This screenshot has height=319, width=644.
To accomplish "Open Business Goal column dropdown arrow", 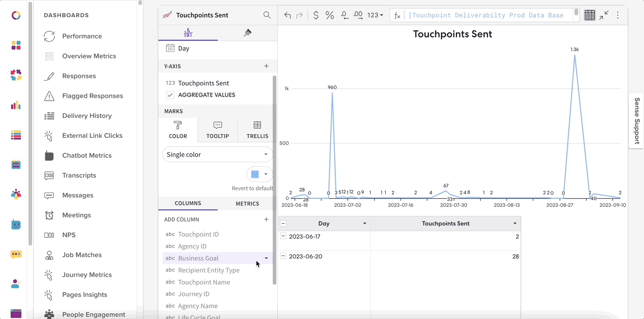I will (x=266, y=258).
